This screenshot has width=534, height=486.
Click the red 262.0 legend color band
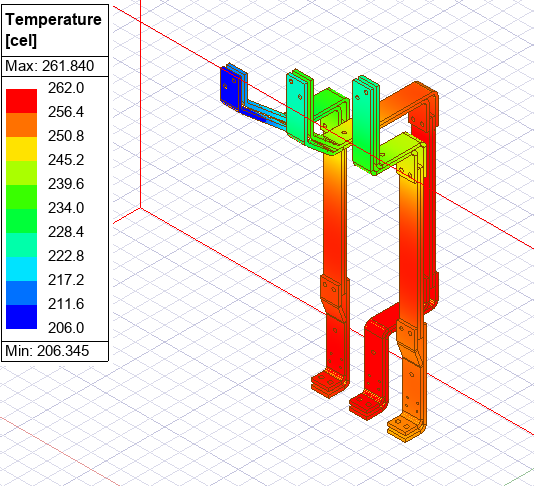21,101
